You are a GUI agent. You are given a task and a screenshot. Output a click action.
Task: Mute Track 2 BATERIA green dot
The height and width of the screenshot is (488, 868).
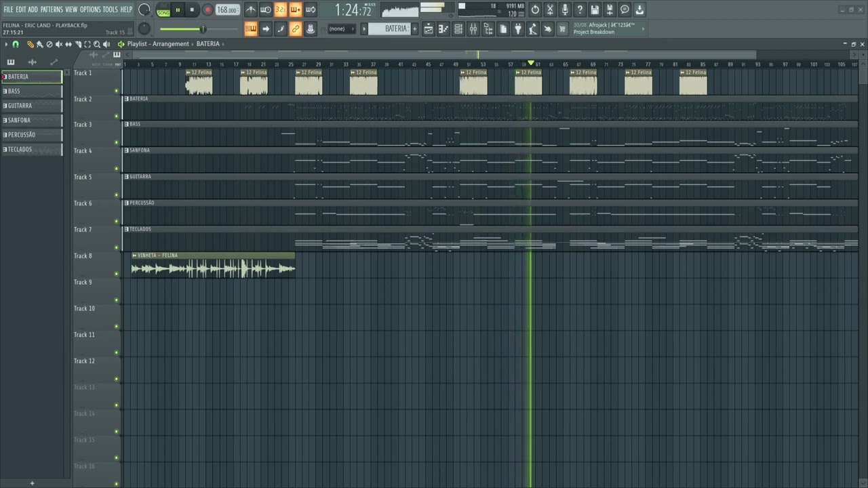coord(117,117)
